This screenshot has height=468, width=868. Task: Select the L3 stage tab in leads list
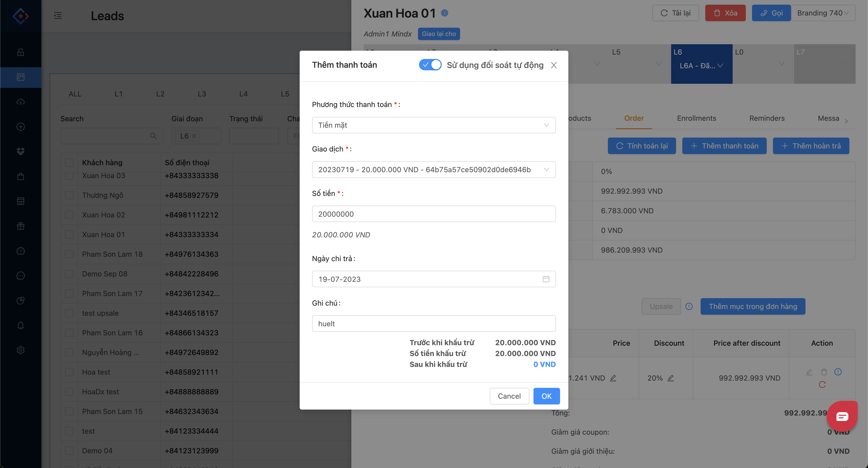pos(202,94)
